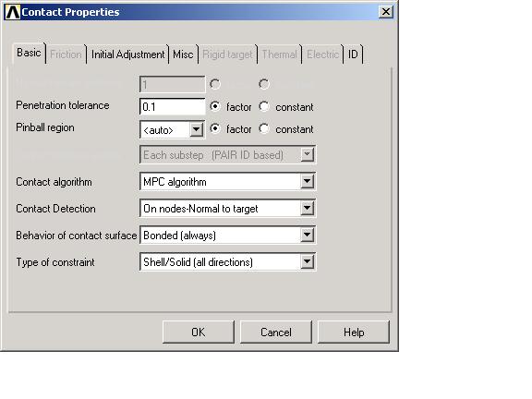Open the ID tab
The image size is (532, 399).
[353, 54]
